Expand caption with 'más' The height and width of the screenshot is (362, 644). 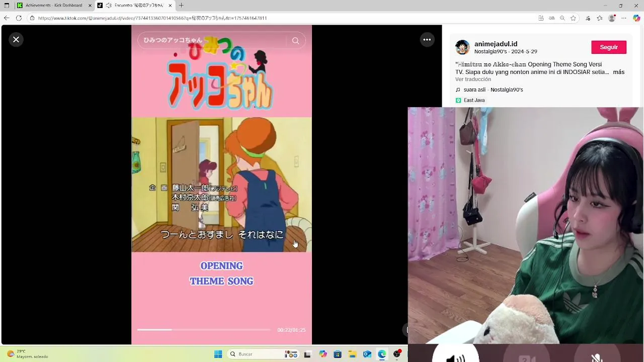(618, 72)
